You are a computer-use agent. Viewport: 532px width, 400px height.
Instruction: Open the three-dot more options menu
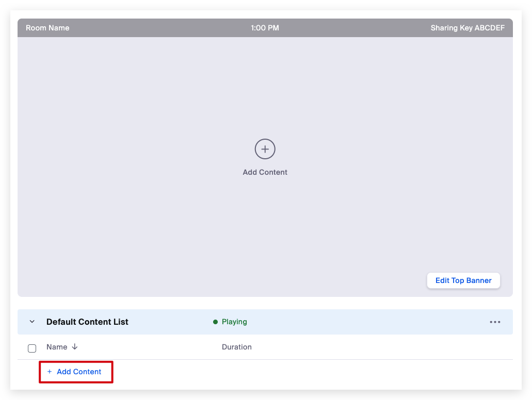495,322
